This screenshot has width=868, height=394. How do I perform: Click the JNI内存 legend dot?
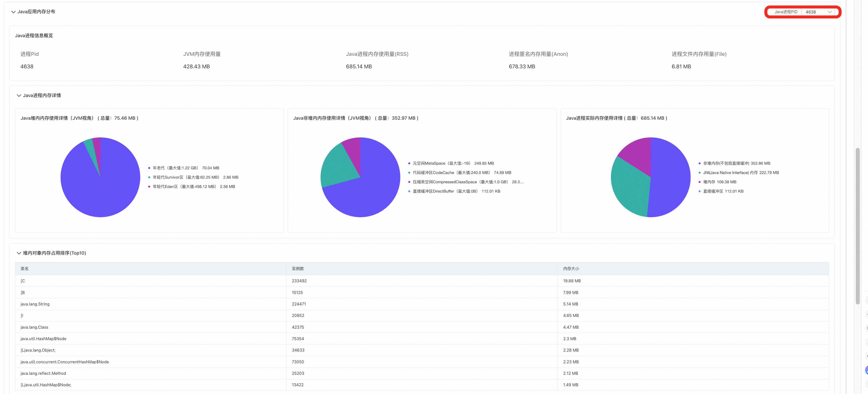700,173
